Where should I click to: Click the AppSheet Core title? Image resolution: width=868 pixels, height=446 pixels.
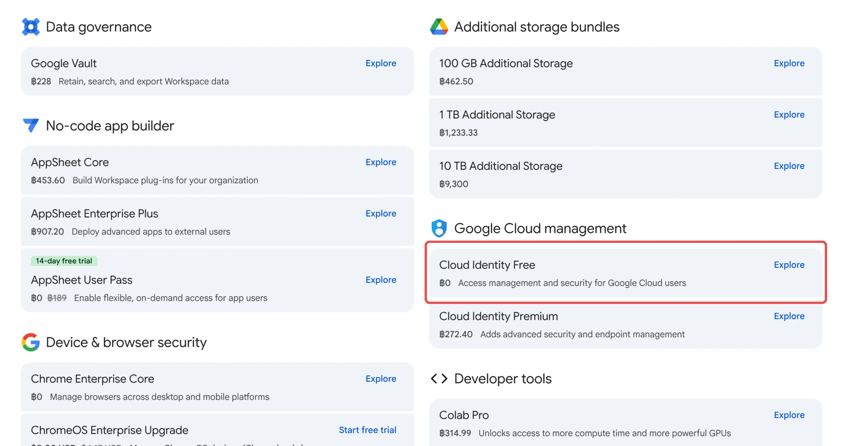click(70, 162)
